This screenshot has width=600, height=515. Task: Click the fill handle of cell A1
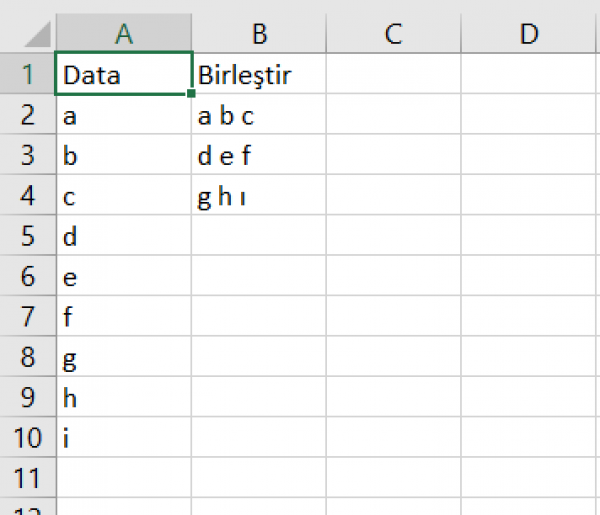click(191, 93)
